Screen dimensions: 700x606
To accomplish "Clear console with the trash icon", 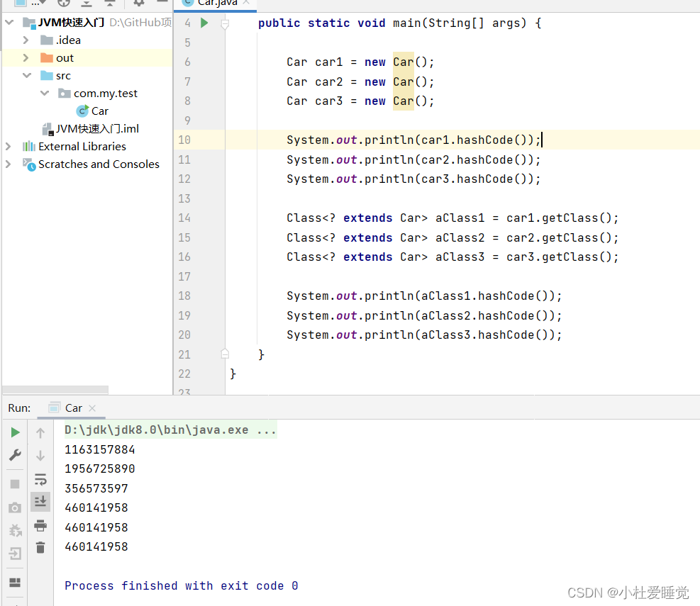I will click(40, 547).
